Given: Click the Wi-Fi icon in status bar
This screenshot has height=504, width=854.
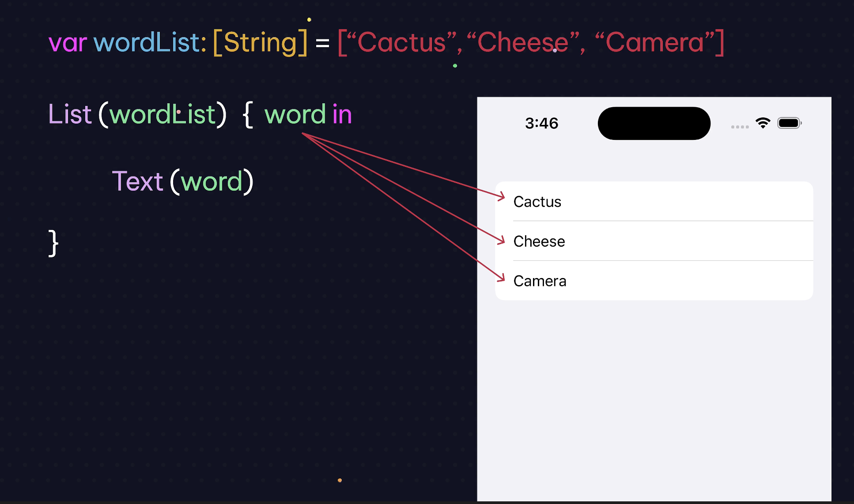Looking at the screenshot, I should [763, 123].
